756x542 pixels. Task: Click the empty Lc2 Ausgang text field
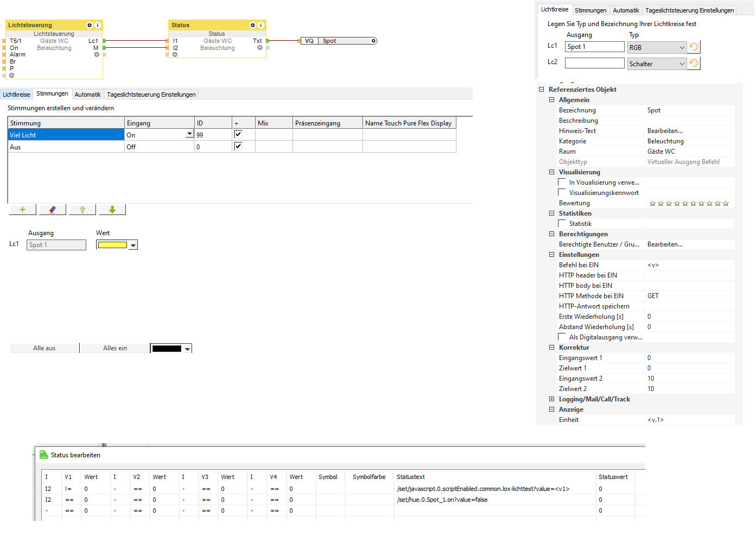point(594,63)
